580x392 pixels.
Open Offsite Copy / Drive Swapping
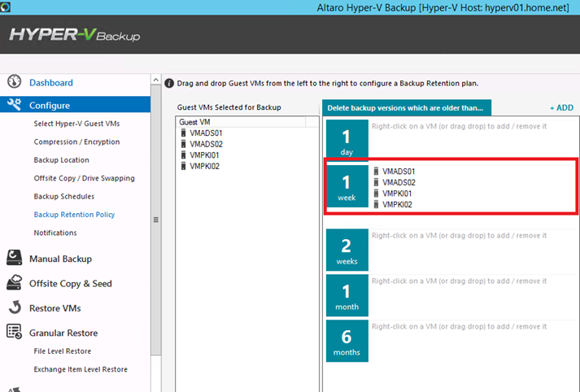pos(85,178)
